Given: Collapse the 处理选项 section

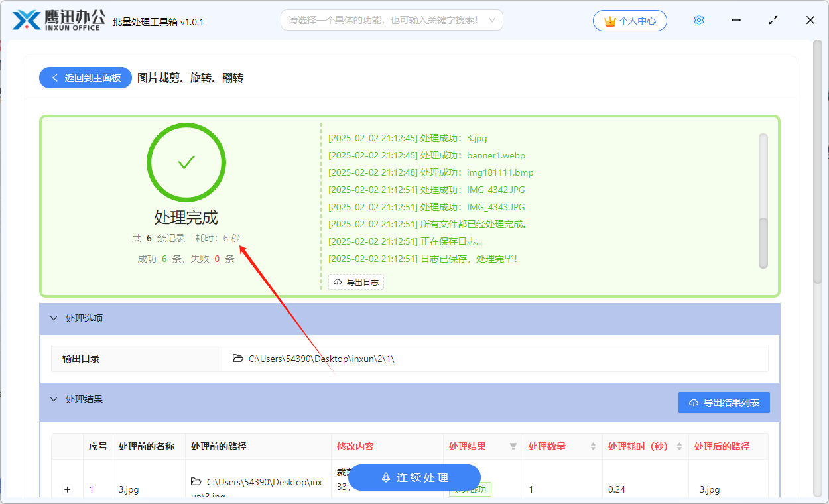Looking at the screenshot, I should click(54, 318).
